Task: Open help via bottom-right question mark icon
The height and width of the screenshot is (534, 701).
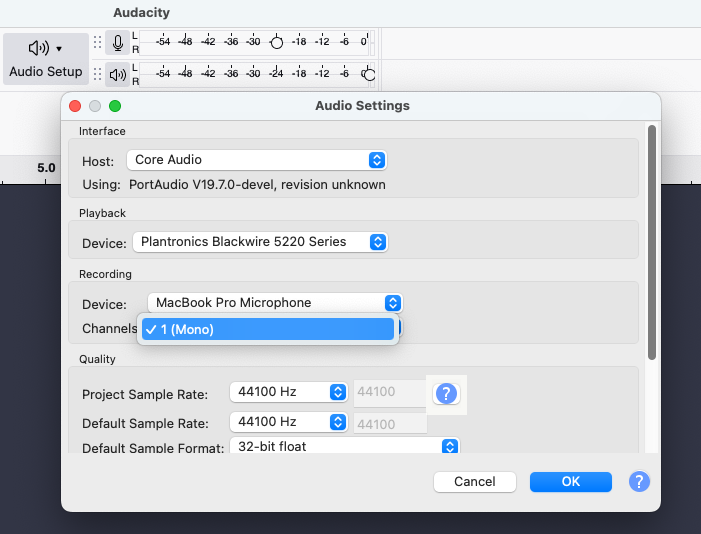Action: tap(639, 482)
